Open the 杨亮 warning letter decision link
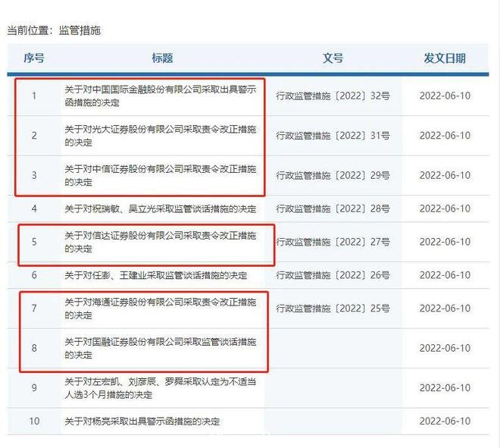500x448 pixels. pyautogui.click(x=142, y=421)
